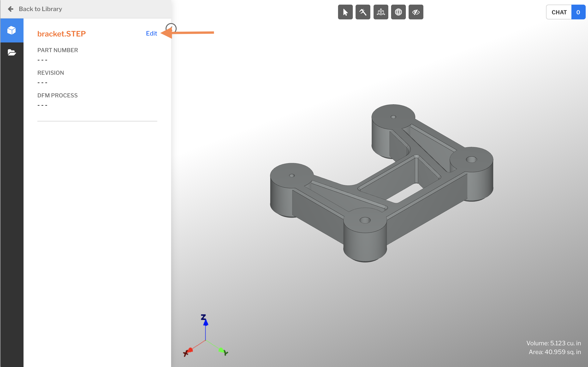588x367 pixels.
Task: Open the CHAT panel
Action: 559,12
